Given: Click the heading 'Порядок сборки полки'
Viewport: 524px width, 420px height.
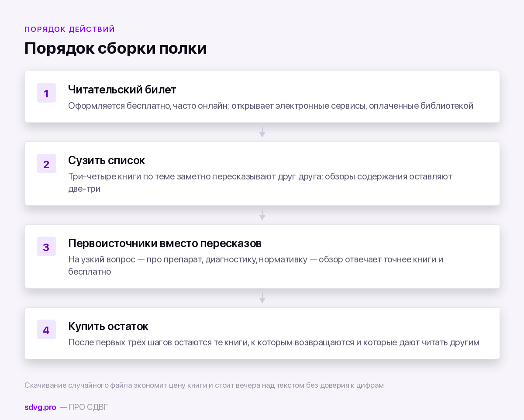Looking at the screenshot, I should coord(116,48).
